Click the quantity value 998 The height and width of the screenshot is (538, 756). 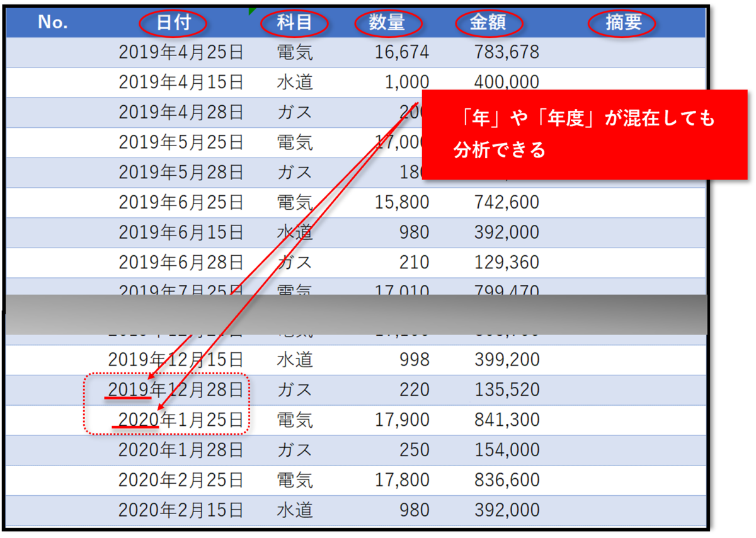pos(413,360)
